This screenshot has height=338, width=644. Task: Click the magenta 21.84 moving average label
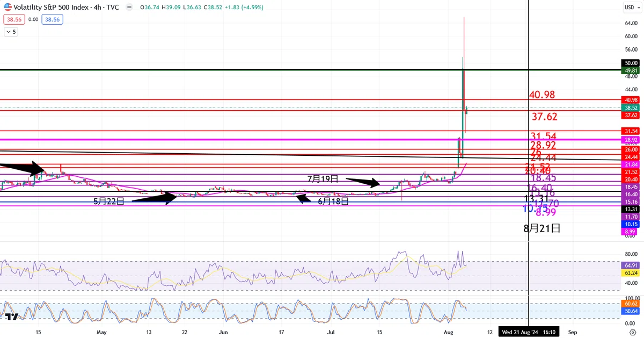click(631, 164)
